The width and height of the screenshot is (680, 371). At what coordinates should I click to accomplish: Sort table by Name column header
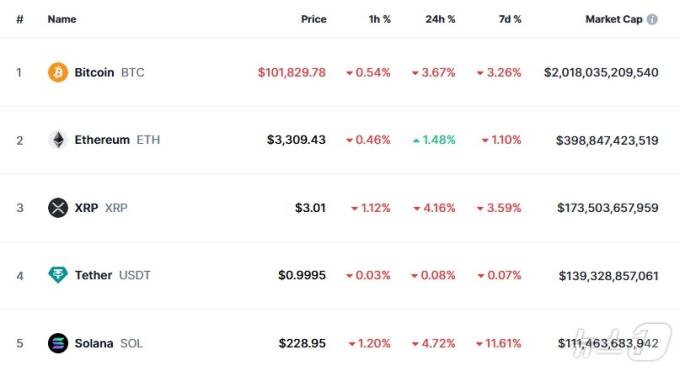coord(62,19)
